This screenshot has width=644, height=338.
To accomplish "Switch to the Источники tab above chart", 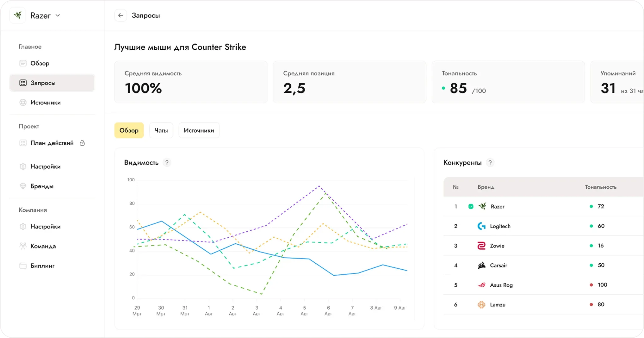I will (199, 130).
